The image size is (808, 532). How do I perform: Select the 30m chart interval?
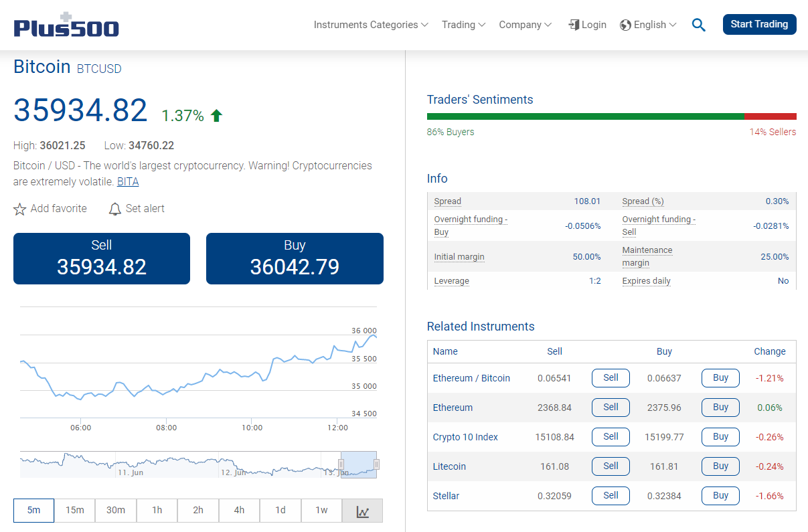pos(116,511)
